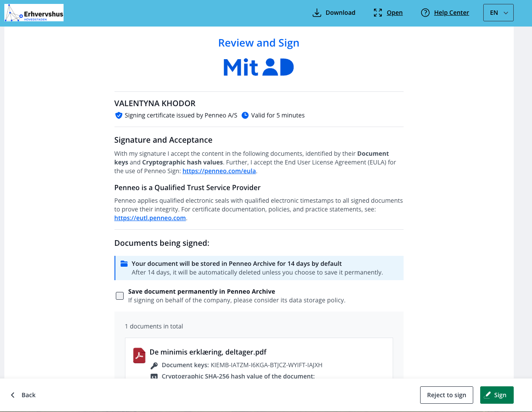
Task: Click the blue folder archive icon
Action: tap(124, 264)
